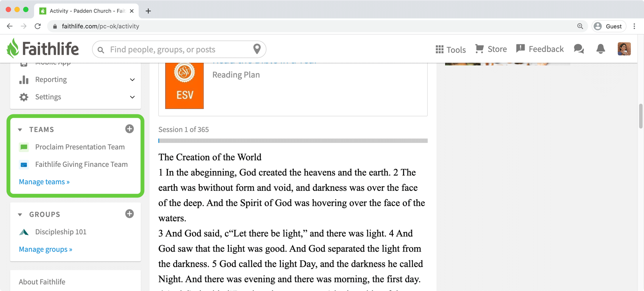The height and width of the screenshot is (291, 644).
Task: Click the Tools label in header
Action: [456, 50]
